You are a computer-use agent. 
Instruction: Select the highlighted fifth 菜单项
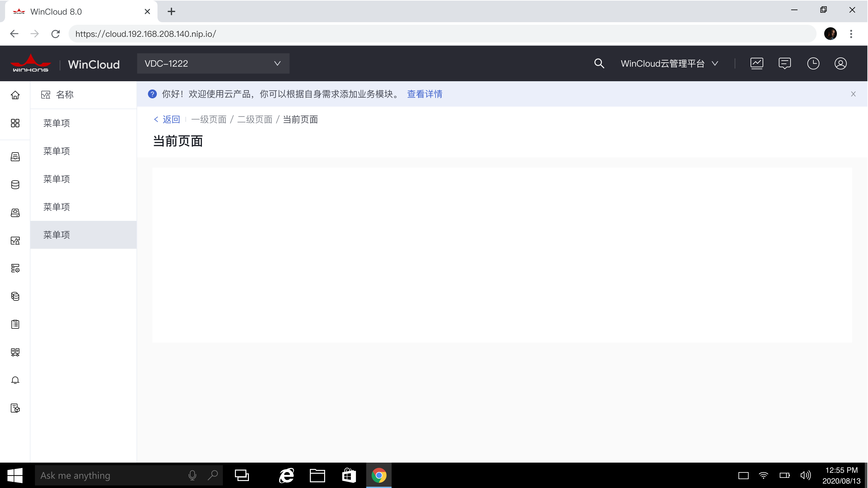[x=57, y=235]
